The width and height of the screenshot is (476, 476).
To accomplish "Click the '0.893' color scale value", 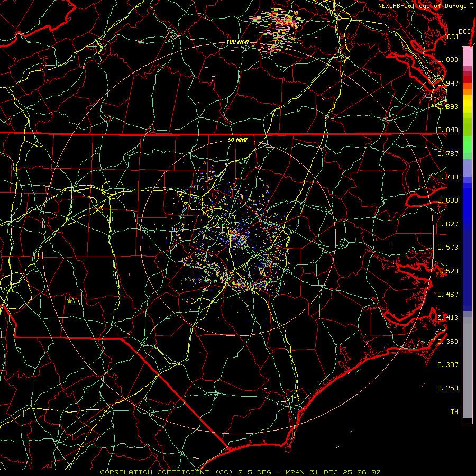I will 448,106.
